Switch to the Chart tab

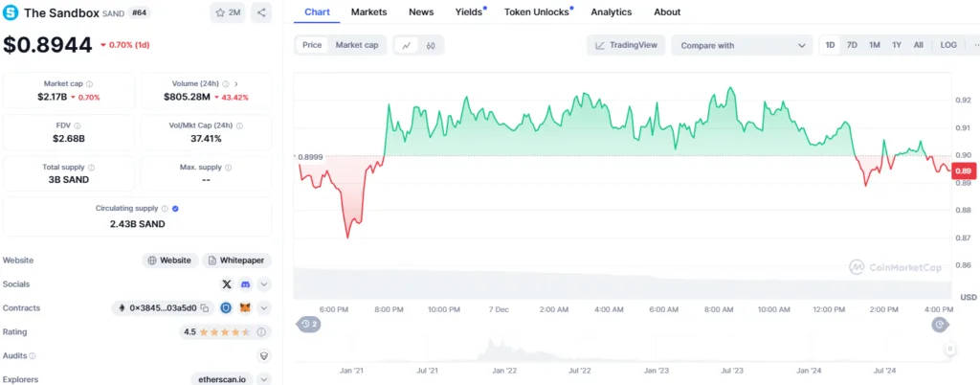click(x=317, y=11)
